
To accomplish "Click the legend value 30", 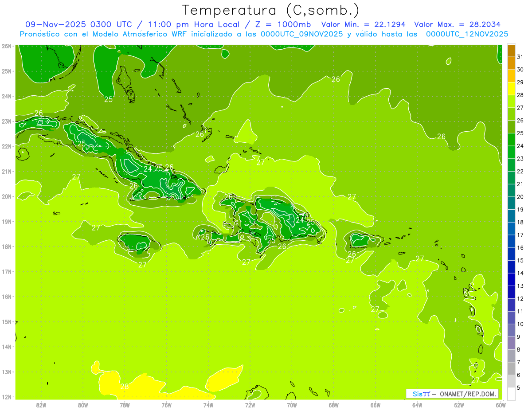I will point(520,70).
